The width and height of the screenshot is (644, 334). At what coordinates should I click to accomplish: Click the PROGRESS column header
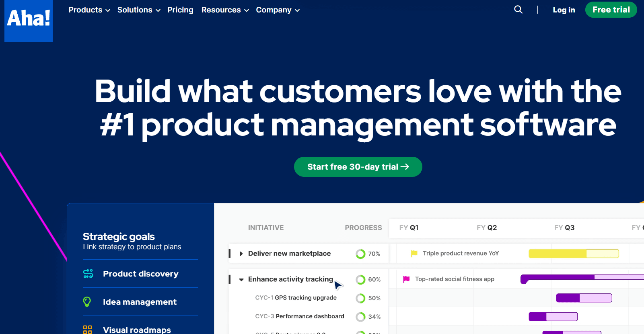pos(363,228)
